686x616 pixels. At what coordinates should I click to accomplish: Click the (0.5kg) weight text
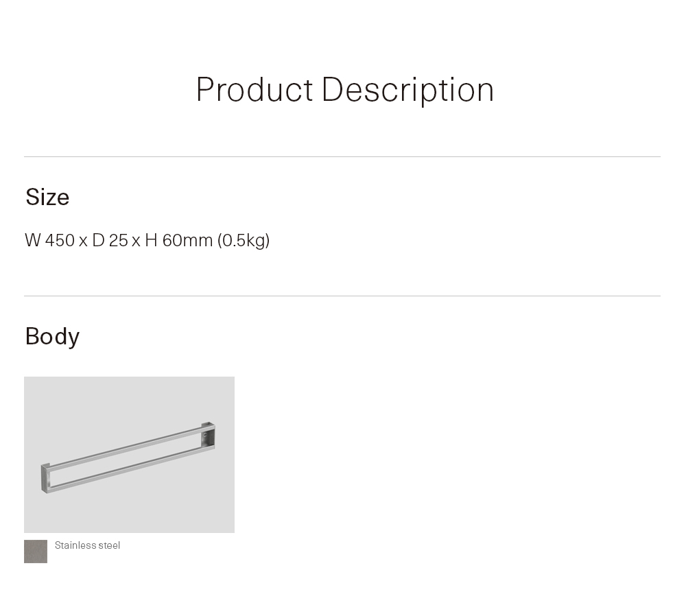click(244, 240)
